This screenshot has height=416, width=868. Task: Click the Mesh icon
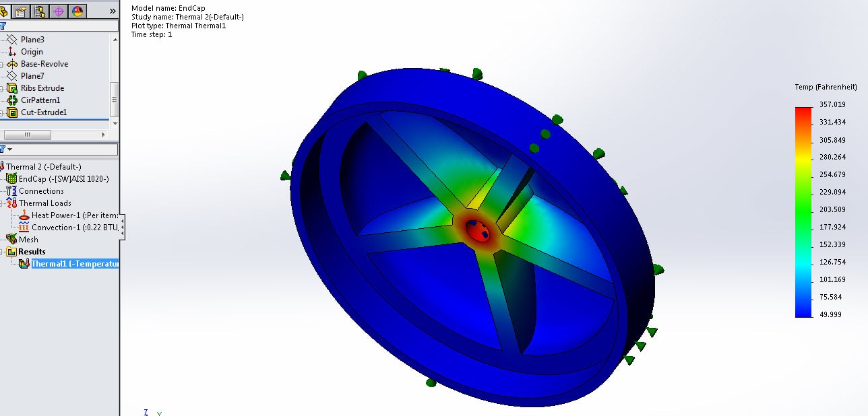11,240
